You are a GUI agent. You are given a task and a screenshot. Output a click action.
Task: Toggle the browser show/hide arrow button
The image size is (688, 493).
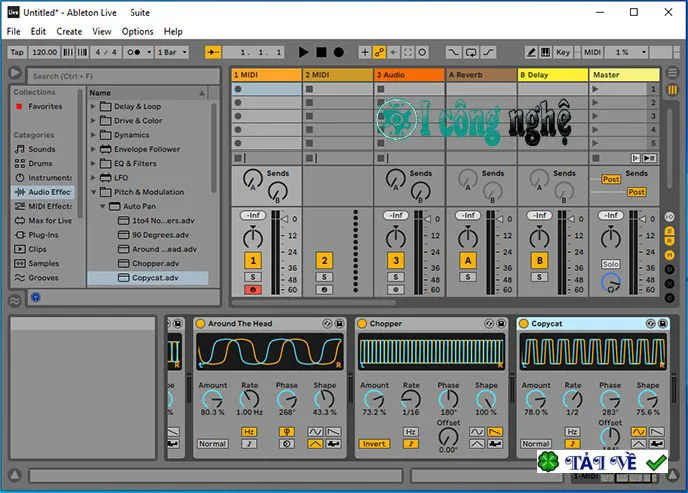tap(15, 73)
